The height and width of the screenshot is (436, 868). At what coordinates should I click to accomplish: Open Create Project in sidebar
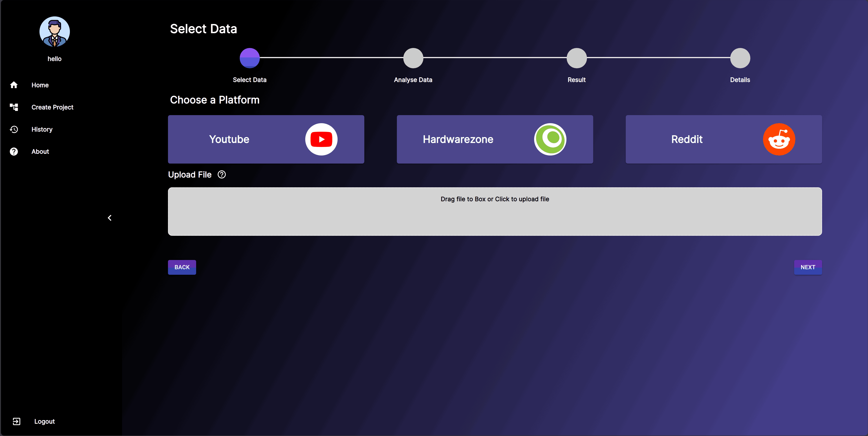pos(52,107)
